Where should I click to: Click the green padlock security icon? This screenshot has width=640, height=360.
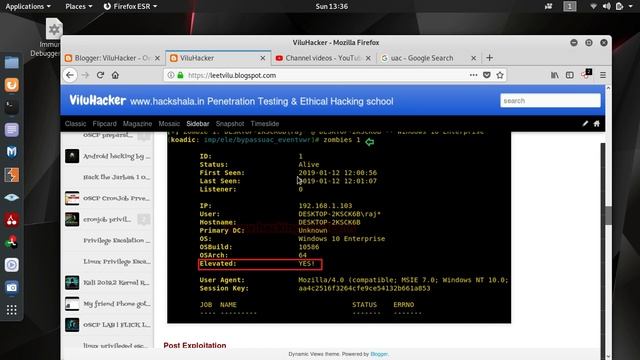click(180, 75)
